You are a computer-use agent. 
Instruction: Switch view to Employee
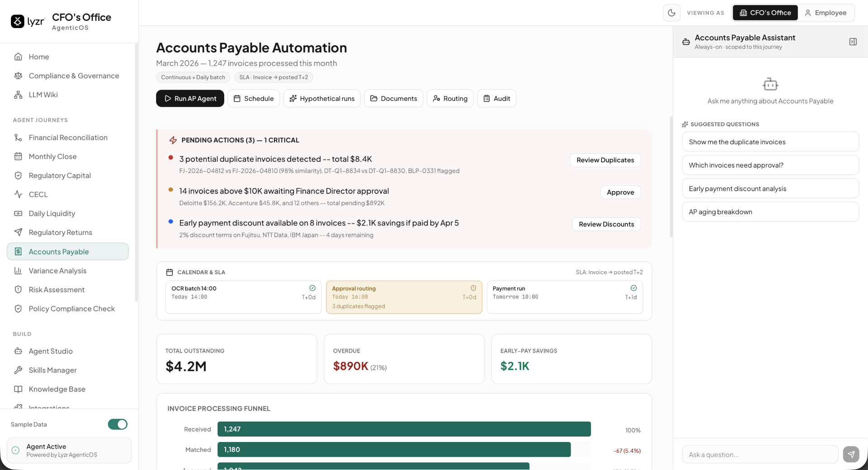tap(826, 13)
